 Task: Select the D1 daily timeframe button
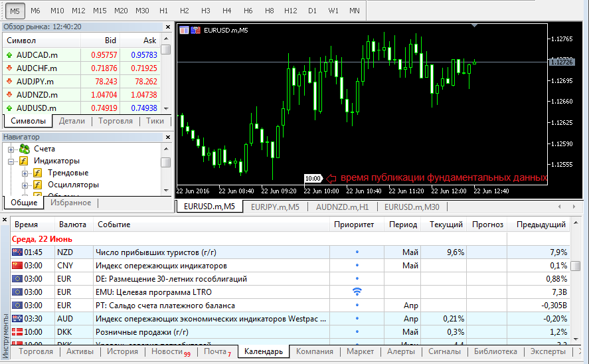click(311, 11)
